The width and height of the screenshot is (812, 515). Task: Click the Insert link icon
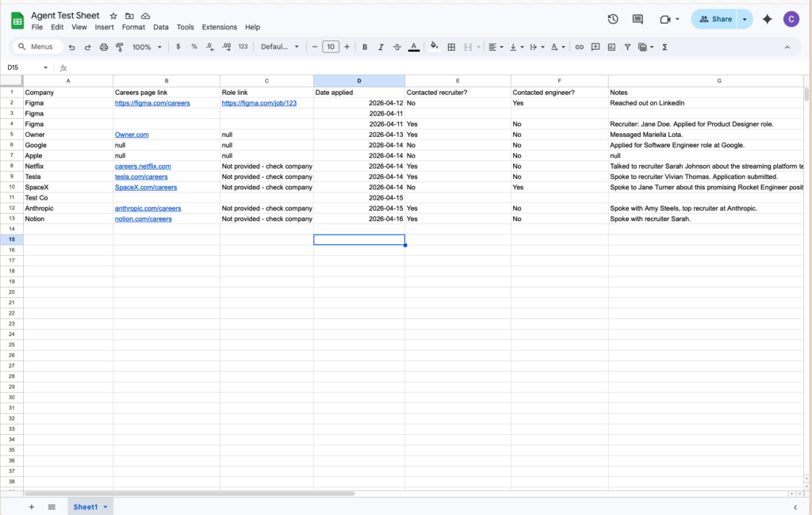[x=580, y=48]
